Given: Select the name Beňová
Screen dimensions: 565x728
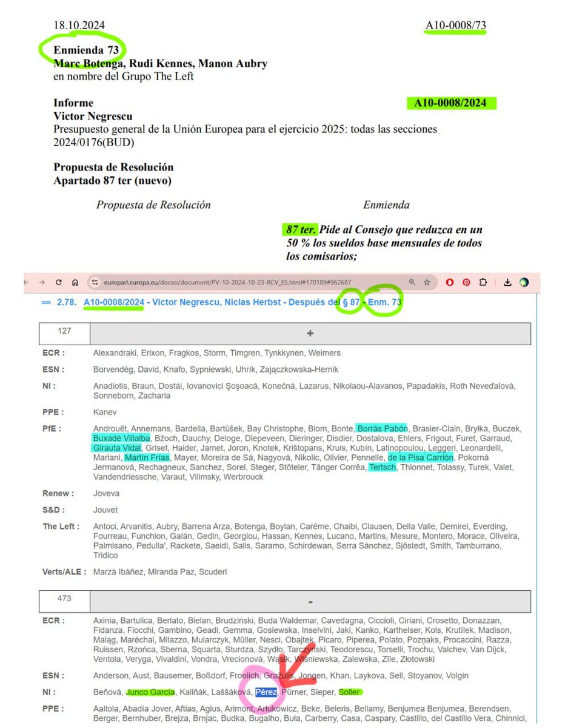Looking at the screenshot, I should (108, 692).
